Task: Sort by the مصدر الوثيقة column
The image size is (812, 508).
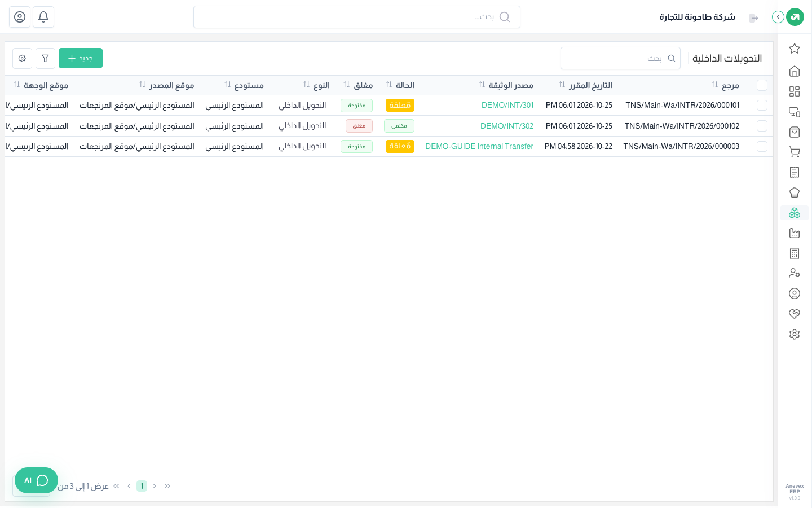Action: pyautogui.click(x=506, y=85)
